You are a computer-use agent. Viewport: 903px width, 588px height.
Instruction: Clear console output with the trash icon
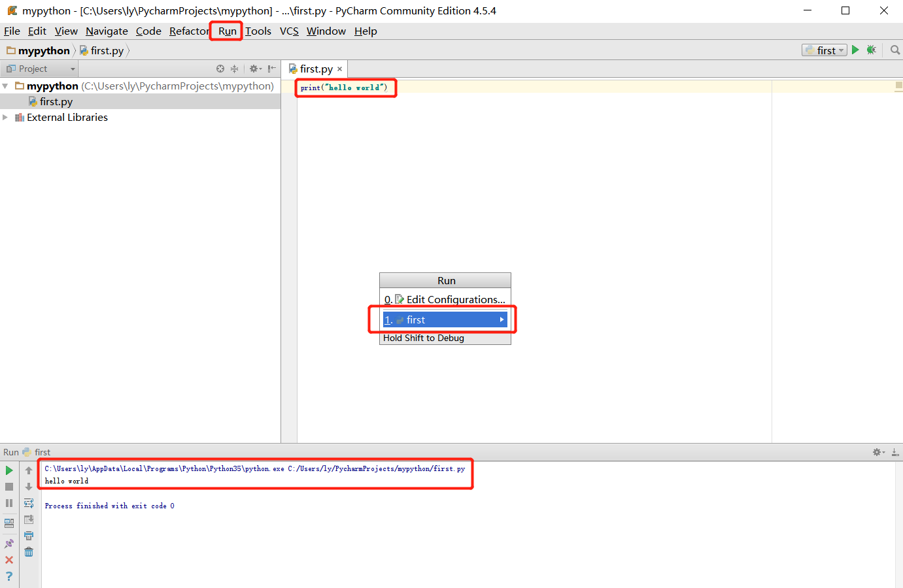coord(29,552)
